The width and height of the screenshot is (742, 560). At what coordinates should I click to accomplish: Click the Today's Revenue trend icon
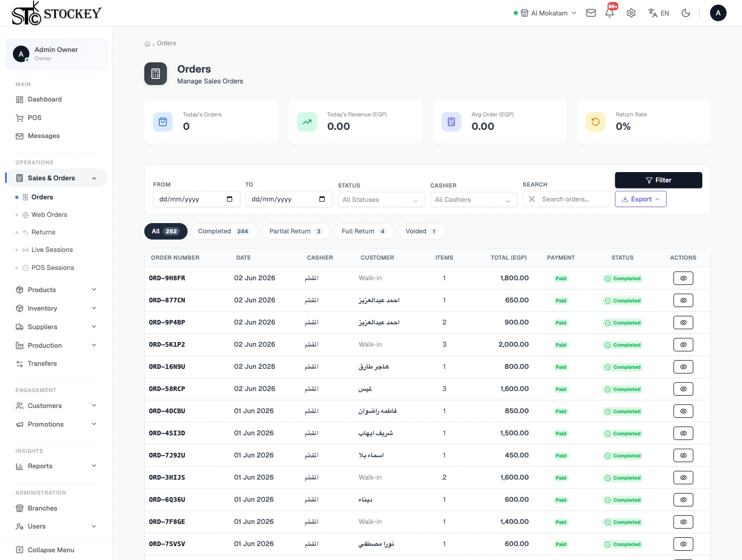pos(307,122)
